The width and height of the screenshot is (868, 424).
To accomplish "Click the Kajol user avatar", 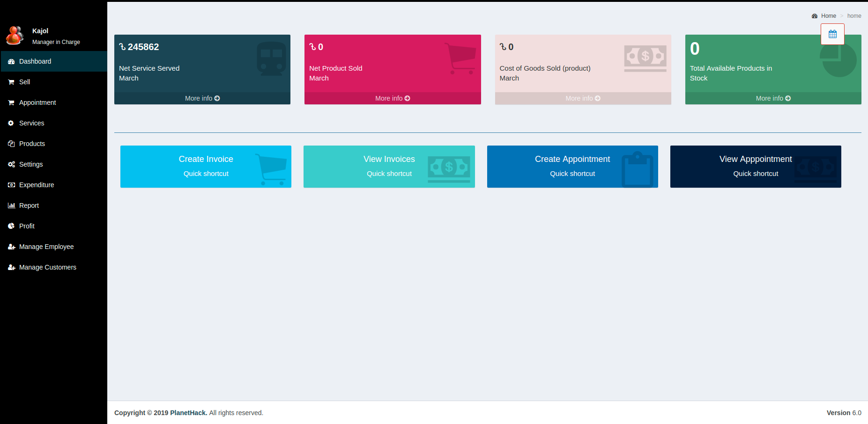I will coord(15,36).
